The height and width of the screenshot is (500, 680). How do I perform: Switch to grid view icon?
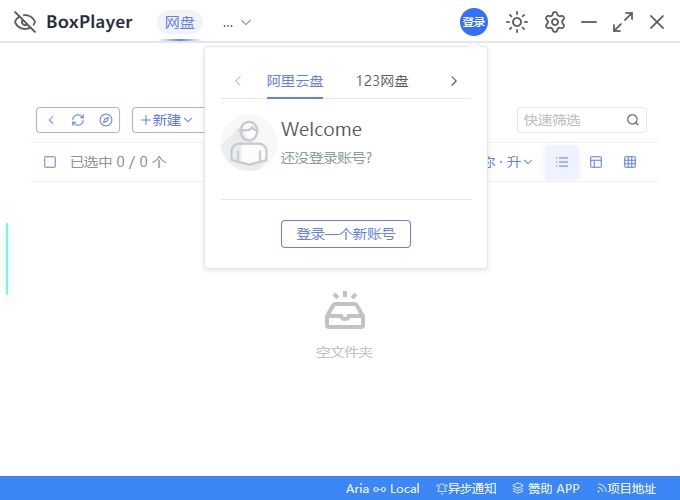630,162
